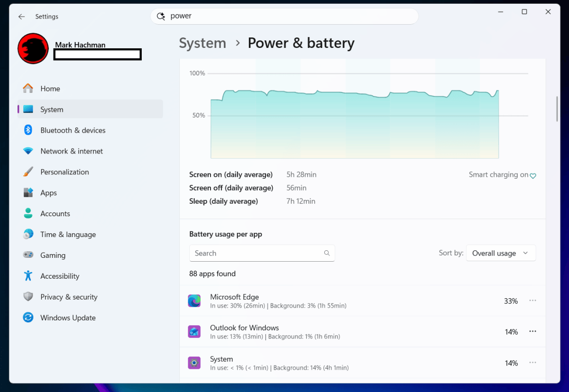
Task: Click the Smart charging heart icon
Action: [x=533, y=176]
